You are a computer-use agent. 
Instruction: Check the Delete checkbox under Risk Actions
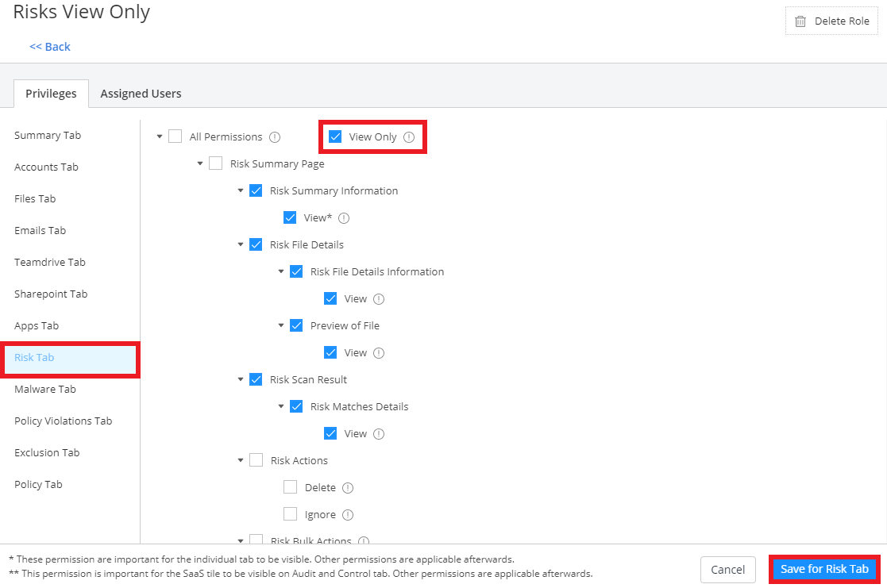point(291,487)
